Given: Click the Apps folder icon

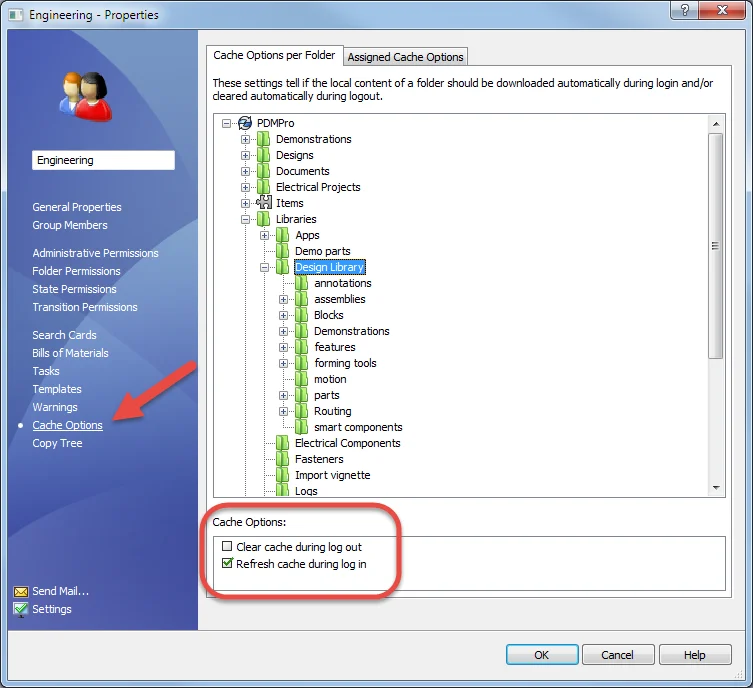Looking at the screenshot, I should [282, 235].
